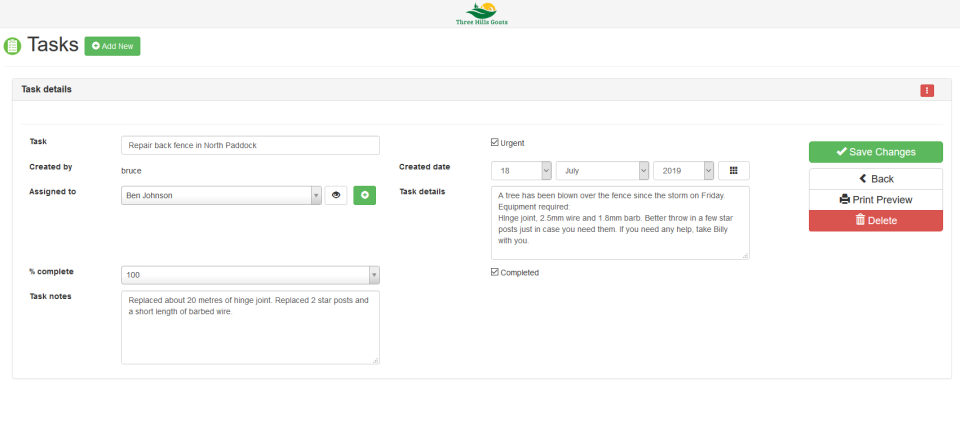View assigned person with eye icon
Viewport: 960px width, 446px height.
coord(336,195)
